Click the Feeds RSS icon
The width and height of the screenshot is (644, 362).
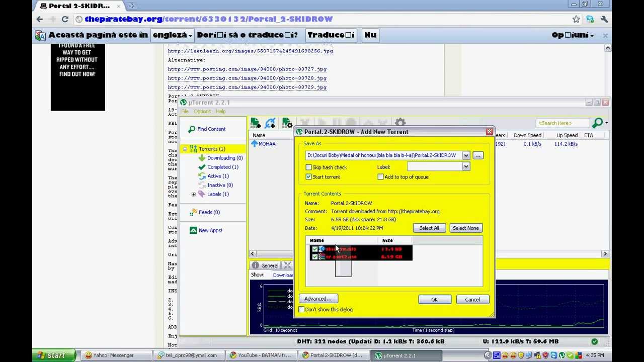193,212
